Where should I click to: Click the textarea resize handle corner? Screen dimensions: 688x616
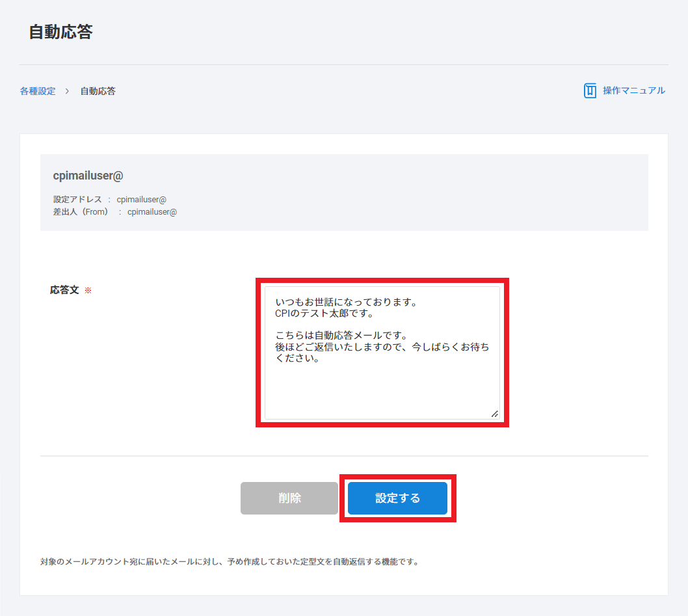(494, 414)
